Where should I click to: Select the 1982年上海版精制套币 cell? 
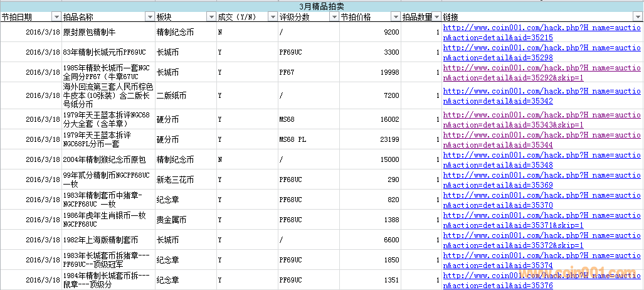100,240
